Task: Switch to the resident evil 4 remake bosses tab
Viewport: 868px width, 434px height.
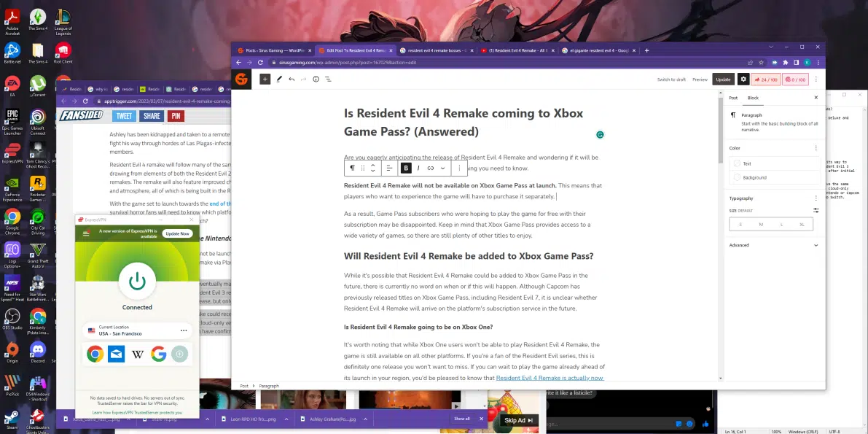Action: click(x=436, y=50)
